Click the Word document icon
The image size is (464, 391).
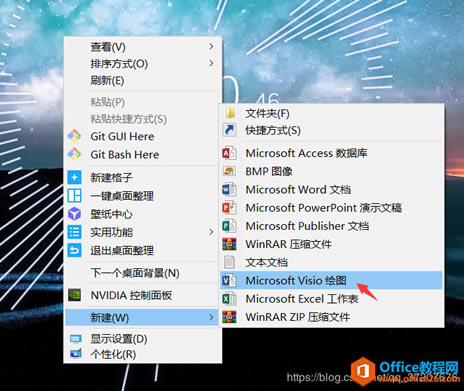coord(229,189)
